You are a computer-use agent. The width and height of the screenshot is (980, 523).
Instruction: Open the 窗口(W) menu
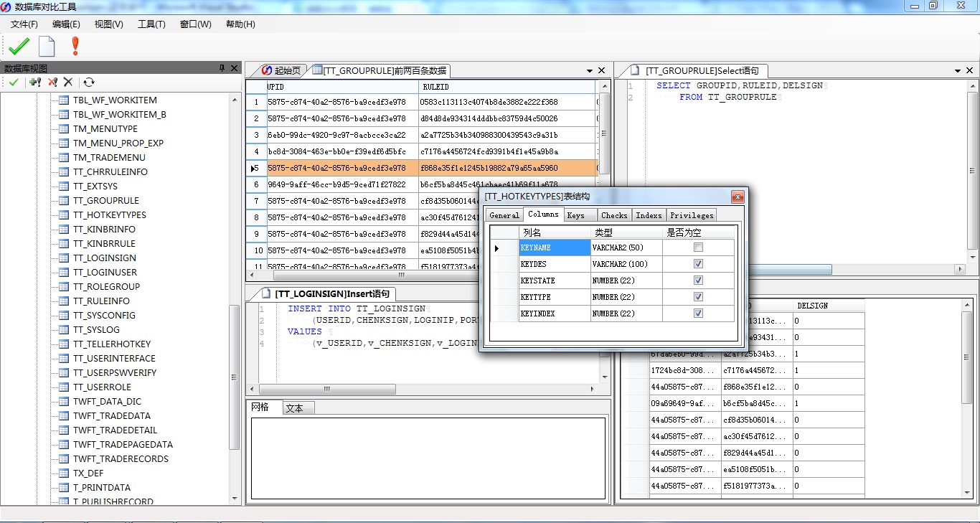tap(195, 24)
